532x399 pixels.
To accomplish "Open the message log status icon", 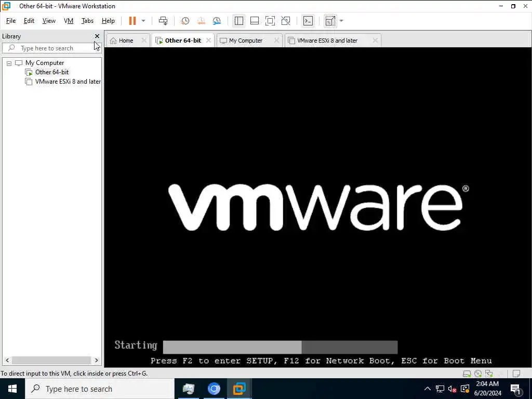I will click(516, 374).
